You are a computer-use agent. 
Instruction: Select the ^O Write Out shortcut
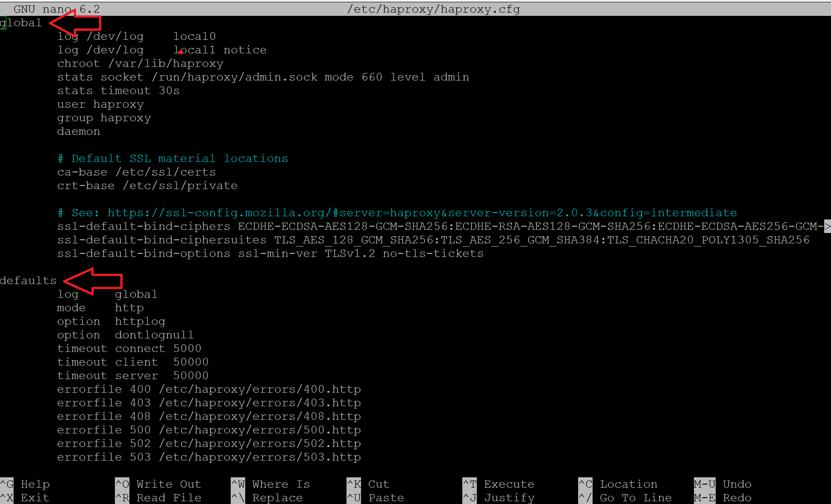coord(158,484)
